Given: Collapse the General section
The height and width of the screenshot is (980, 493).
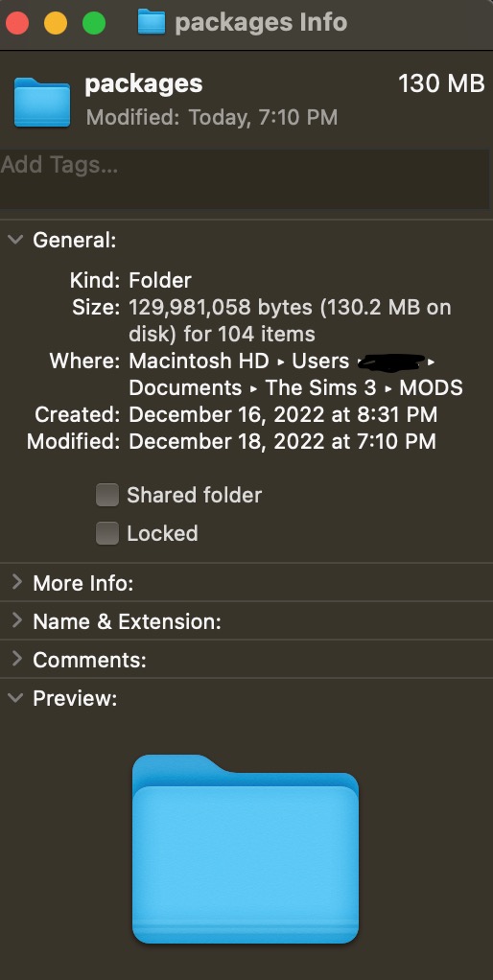Looking at the screenshot, I should pos(17,240).
